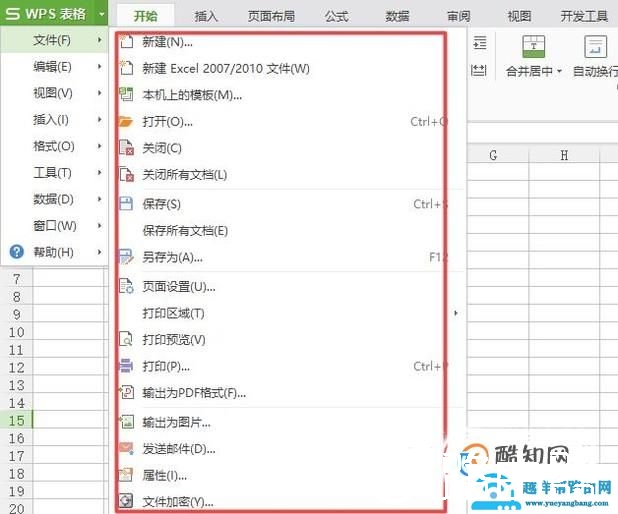This screenshot has height=514, width=618.
Task: Open the 帮助(H) menu item
Action: [x=54, y=252]
